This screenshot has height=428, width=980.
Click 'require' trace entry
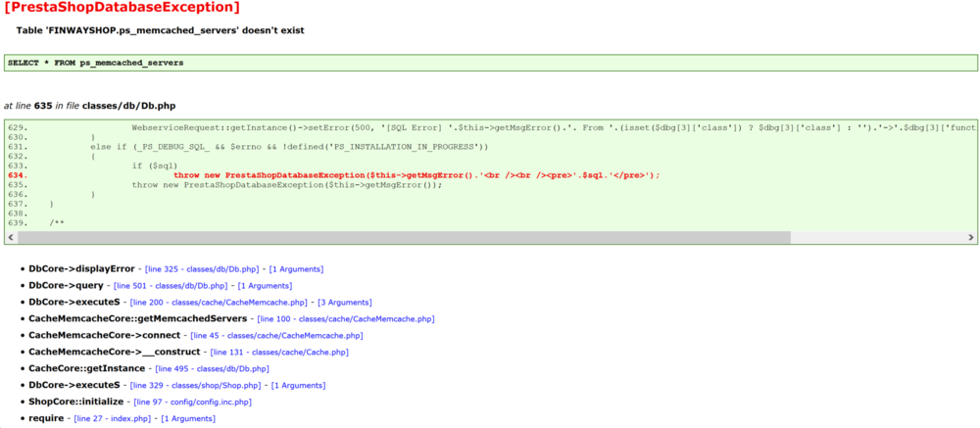46,418
